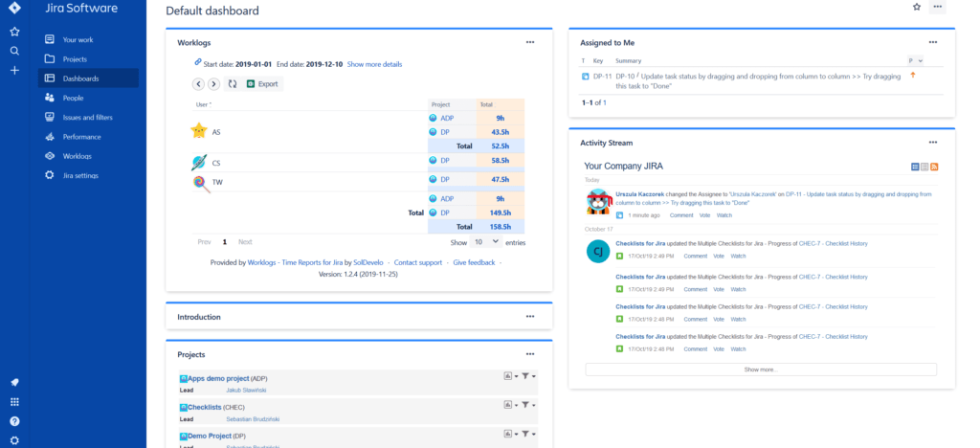Click the CJ avatar in Activity Stream

tap(598, 251)
